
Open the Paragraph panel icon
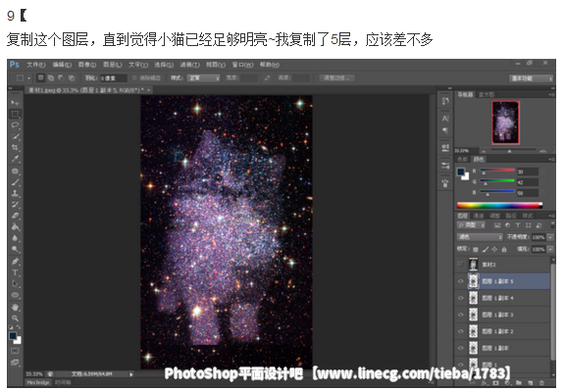[x=445, y=130]
